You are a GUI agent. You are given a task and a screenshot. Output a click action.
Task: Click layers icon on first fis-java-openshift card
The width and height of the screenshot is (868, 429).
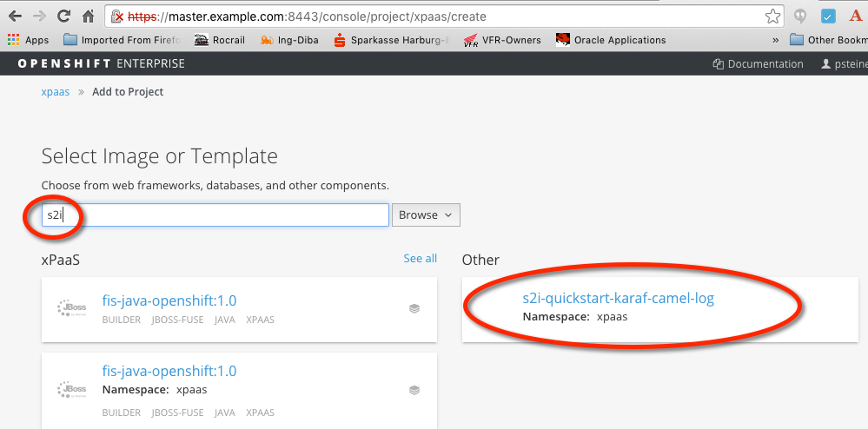414,309
